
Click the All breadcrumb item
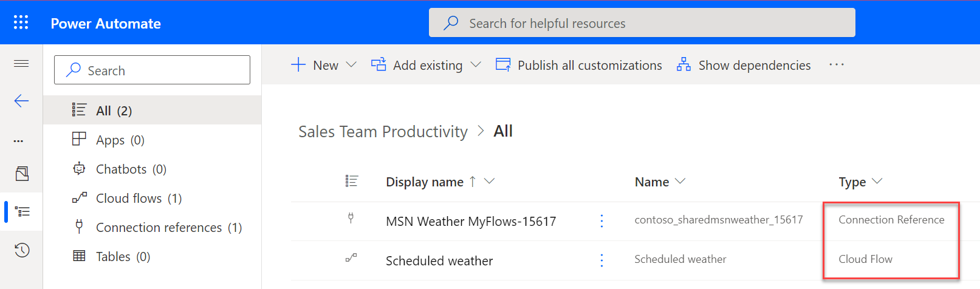tap(503, 131)
